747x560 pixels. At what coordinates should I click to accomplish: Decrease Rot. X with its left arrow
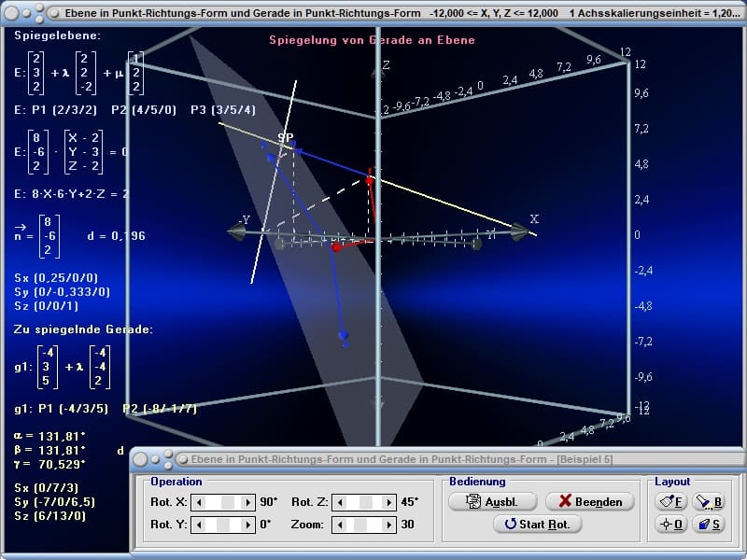[199, 502]
